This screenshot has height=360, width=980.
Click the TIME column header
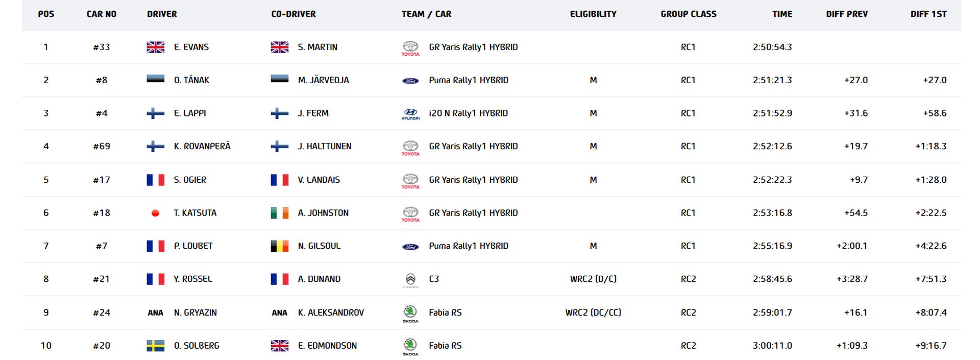point(782,14)
